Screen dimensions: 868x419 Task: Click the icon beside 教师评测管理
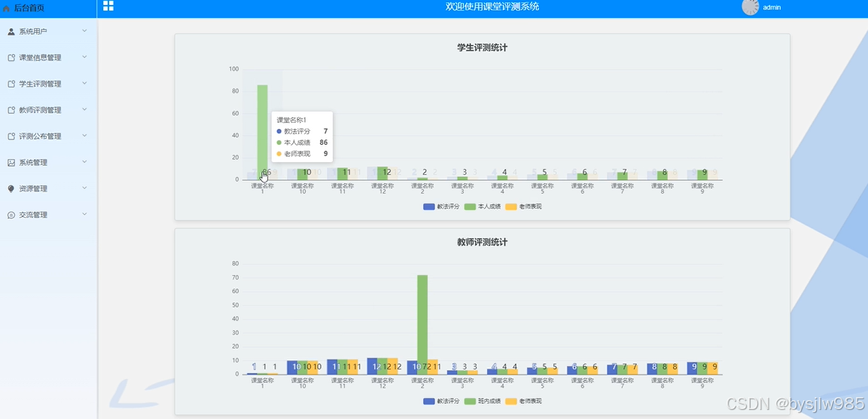[11, 110]
